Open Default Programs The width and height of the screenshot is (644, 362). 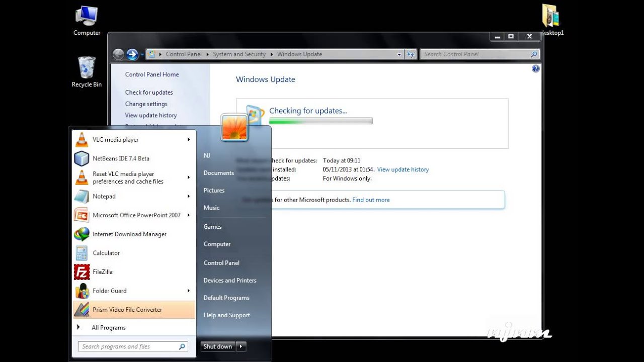[226, 298]
